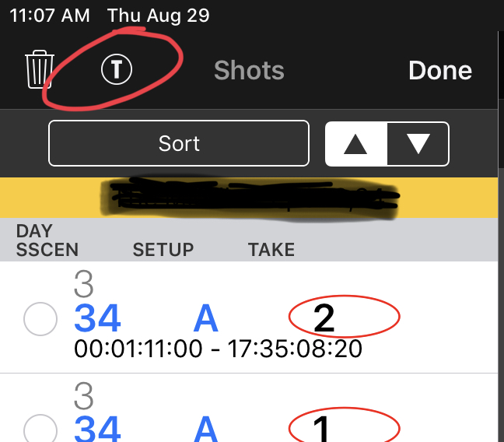Tap the yellow redacted project banner
The width and height of the screenshot is (504, 442).
(252, 198)
